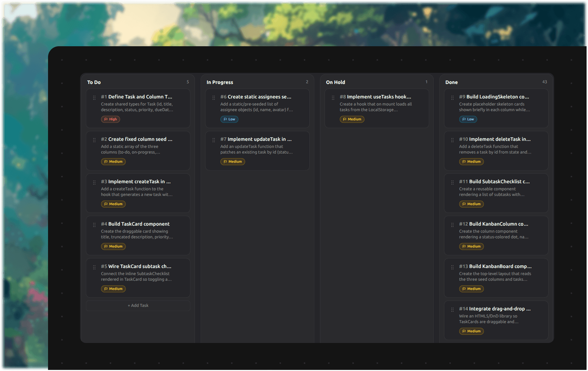Click the Medium priority badge on task #8
The height and width of the screenshot is (371, 588).
[352, 119]
